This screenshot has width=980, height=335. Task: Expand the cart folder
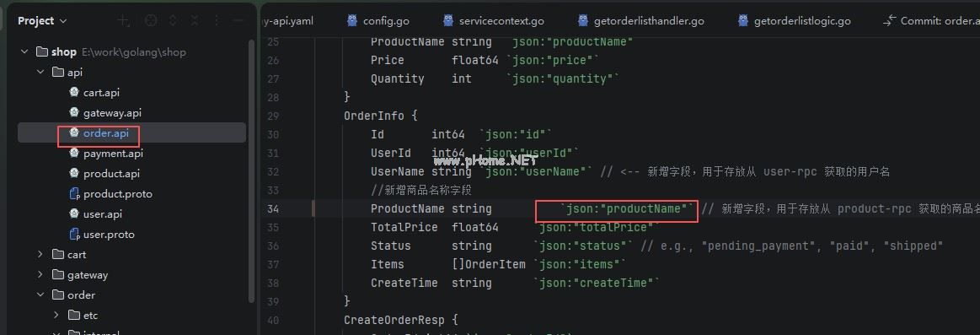click(x=40, y=254)
